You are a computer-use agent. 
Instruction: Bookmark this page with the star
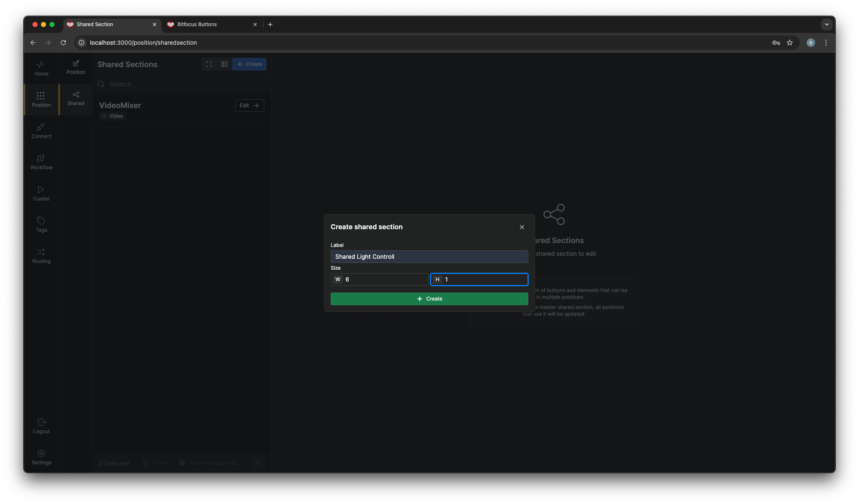[790, 43]
